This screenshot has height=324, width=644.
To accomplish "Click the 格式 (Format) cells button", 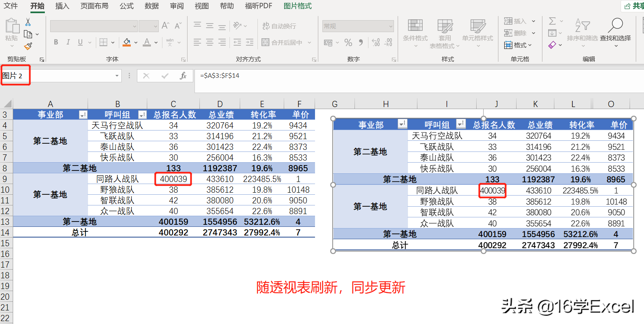I will click(518, 45).
